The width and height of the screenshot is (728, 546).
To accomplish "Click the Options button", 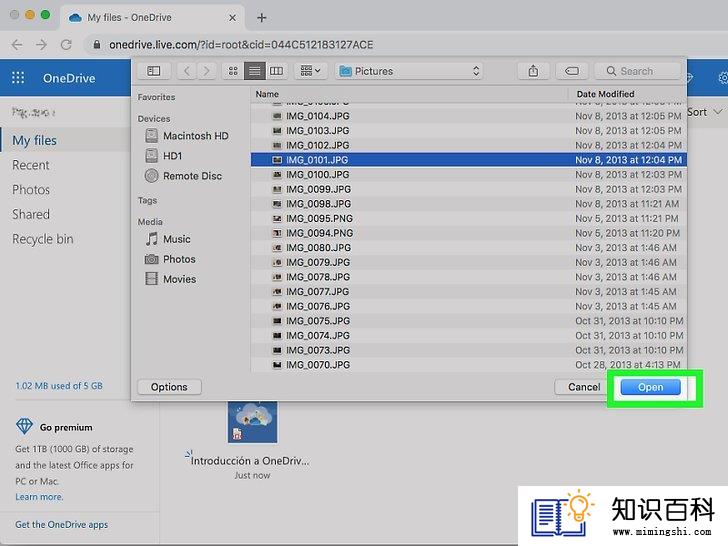I will [x=169, y=387].
